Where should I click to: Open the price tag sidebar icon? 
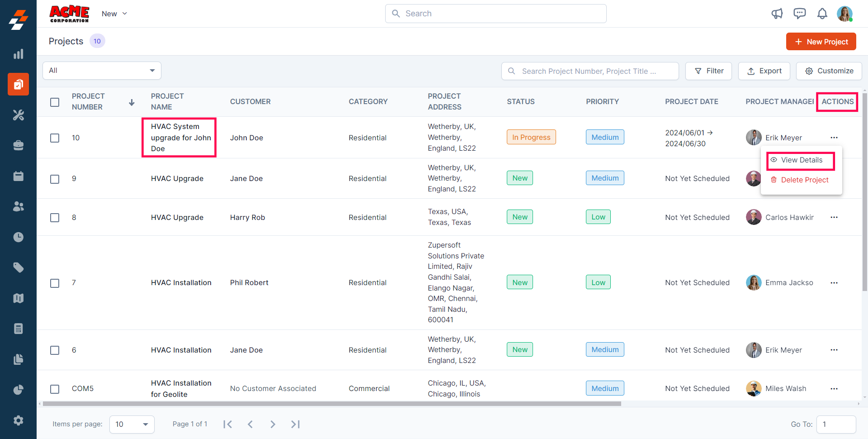click(x=18, y=267)
